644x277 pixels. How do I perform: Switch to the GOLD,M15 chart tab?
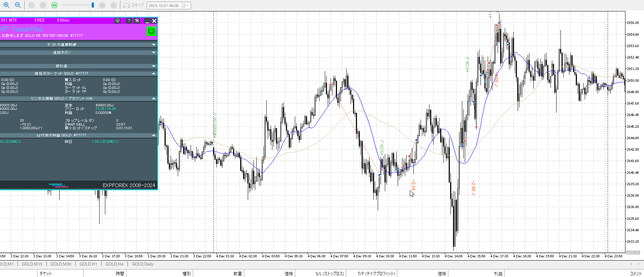32,264
